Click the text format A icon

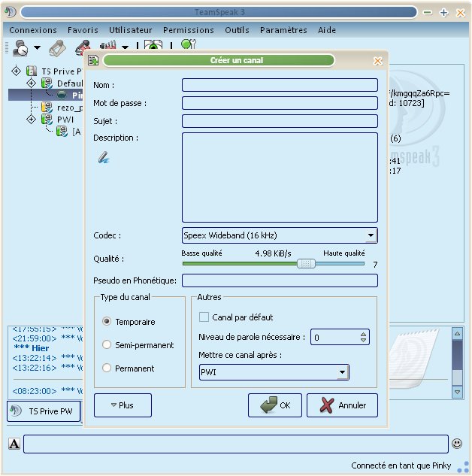[x=14, y=444]
